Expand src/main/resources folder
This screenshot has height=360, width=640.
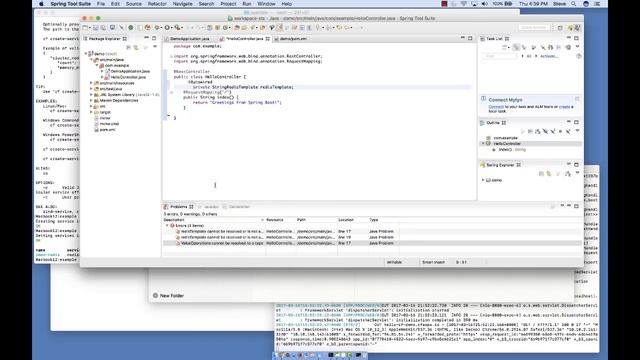point(91,83)
